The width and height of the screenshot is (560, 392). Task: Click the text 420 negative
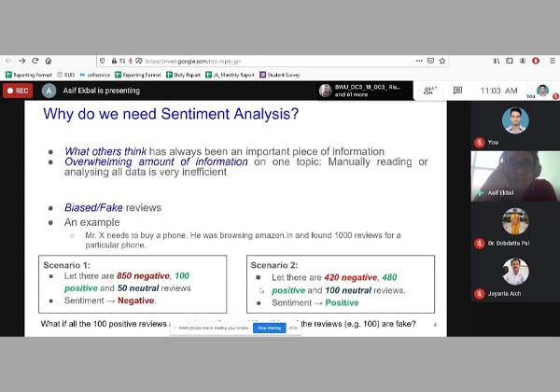(x=352, y=277)
